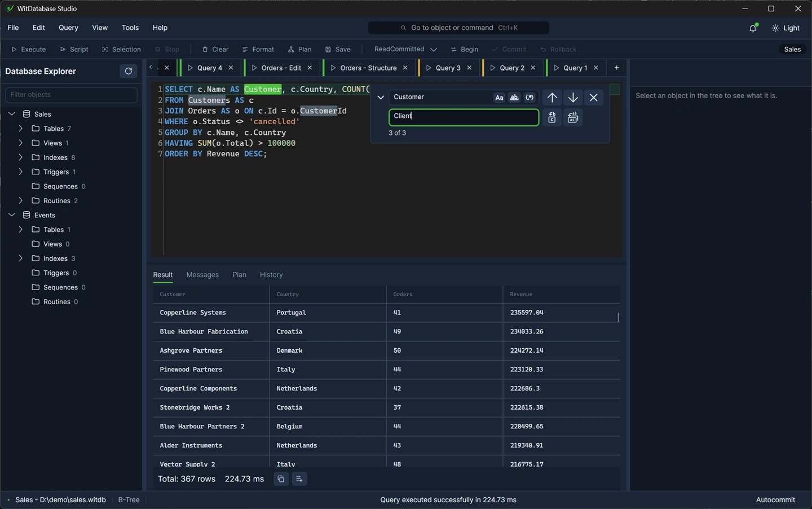
Task: Toggle the Autocommit status indicator
Action: (775, 500)
